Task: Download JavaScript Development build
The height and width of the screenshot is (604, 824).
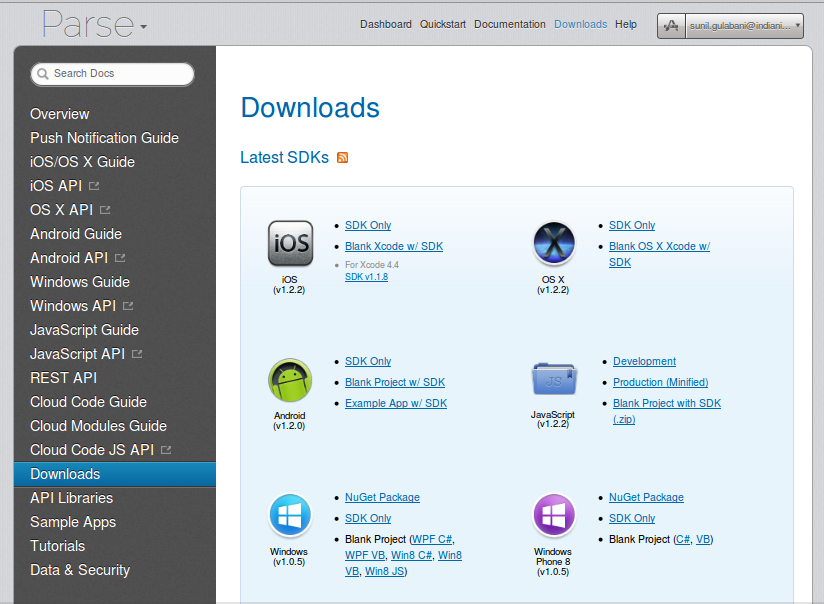Action: coord(644,361)
